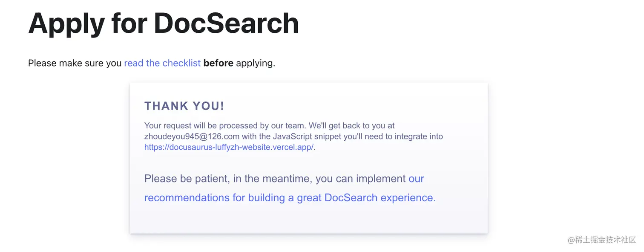Click the "We'll get back to you at" text
Viewport: 644px width, 252px height.
352,126
